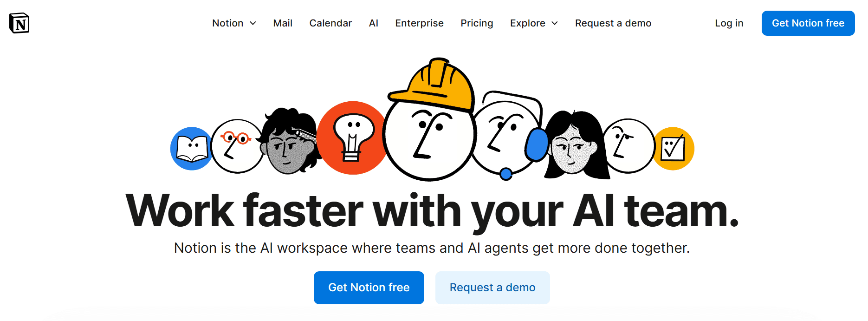Viewport: 868px width, 321px height.
Task: Click the plain face beside the checkbox icon
Action: 628,146
